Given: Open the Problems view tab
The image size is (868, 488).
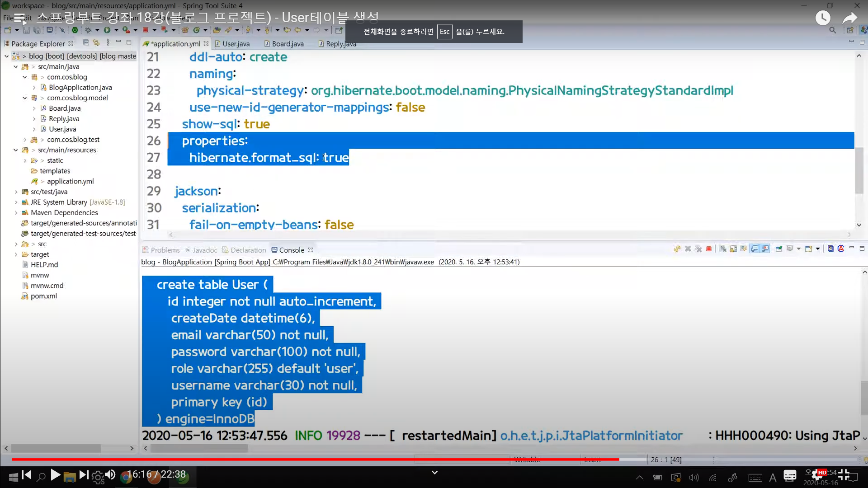Looking at the screenshot, I should click(165, 250).
